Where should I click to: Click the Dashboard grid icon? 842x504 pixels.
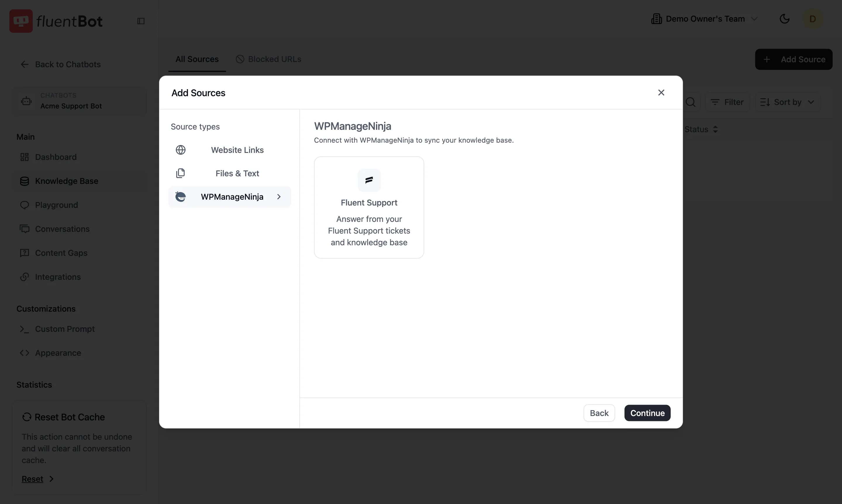coord(25,157)
